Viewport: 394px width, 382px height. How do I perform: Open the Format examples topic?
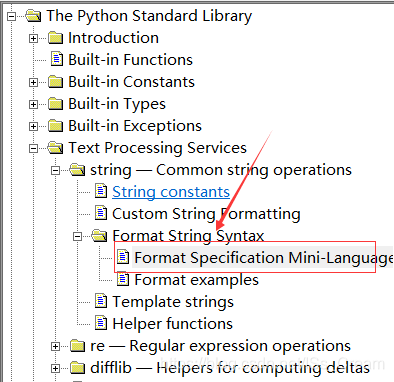pyautogui.click(x=196, y=280)
